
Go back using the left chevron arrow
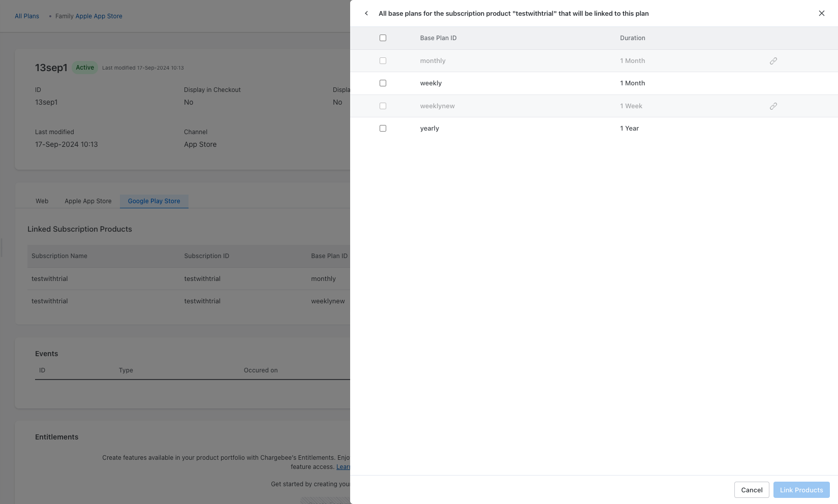(x=366, y=13)
